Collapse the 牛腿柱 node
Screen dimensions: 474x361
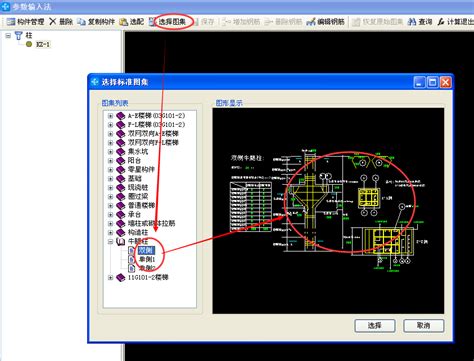110,242
